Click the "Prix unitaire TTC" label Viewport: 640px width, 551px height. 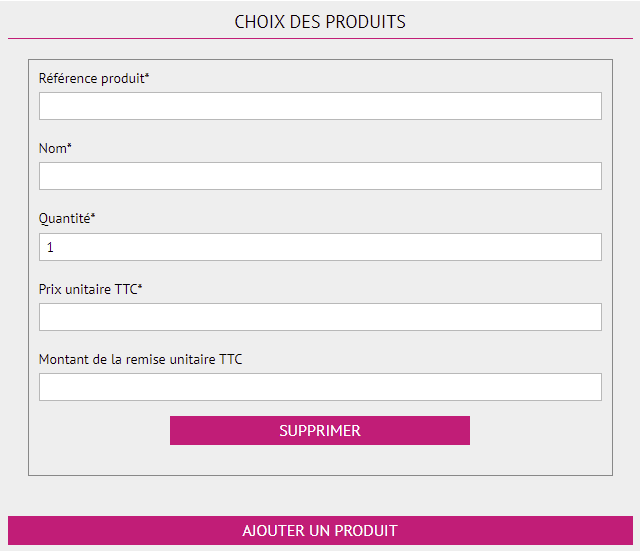(87, 289)
